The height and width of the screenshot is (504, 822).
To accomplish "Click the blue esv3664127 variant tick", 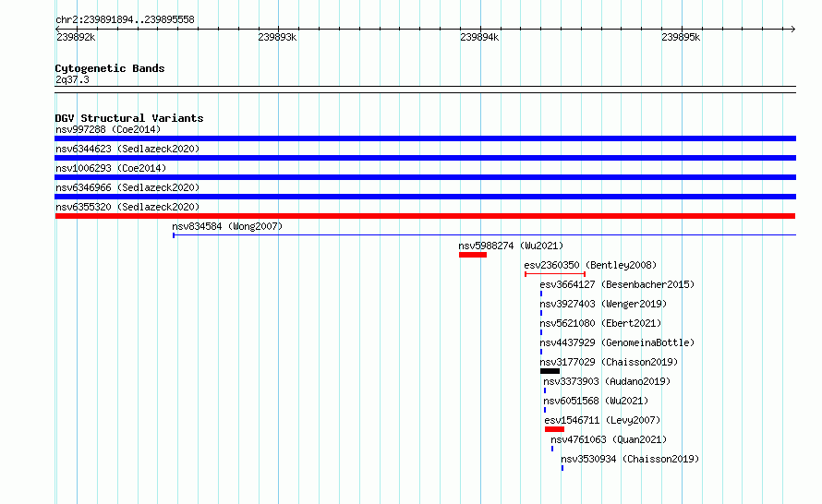I will (x=541, y=294).
